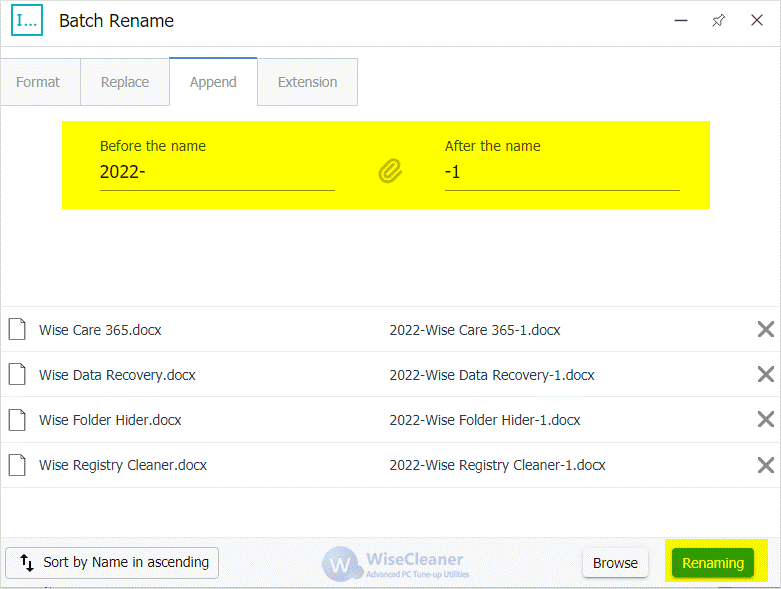Click new name 2022-Wise Registry Cleaner-1.docx
Screen dimensions: 781x589
pos(497,465)
